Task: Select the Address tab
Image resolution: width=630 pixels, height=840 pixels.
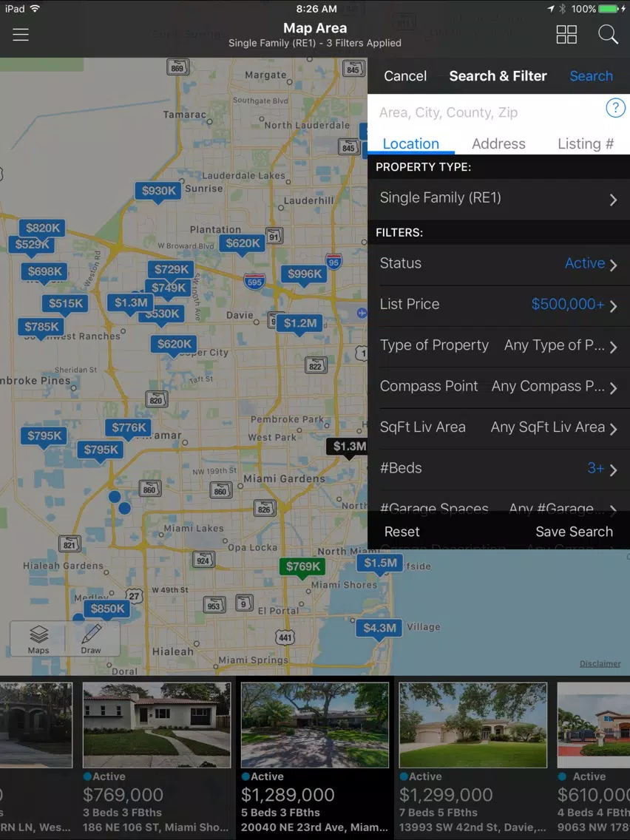Action: [498, 143]
